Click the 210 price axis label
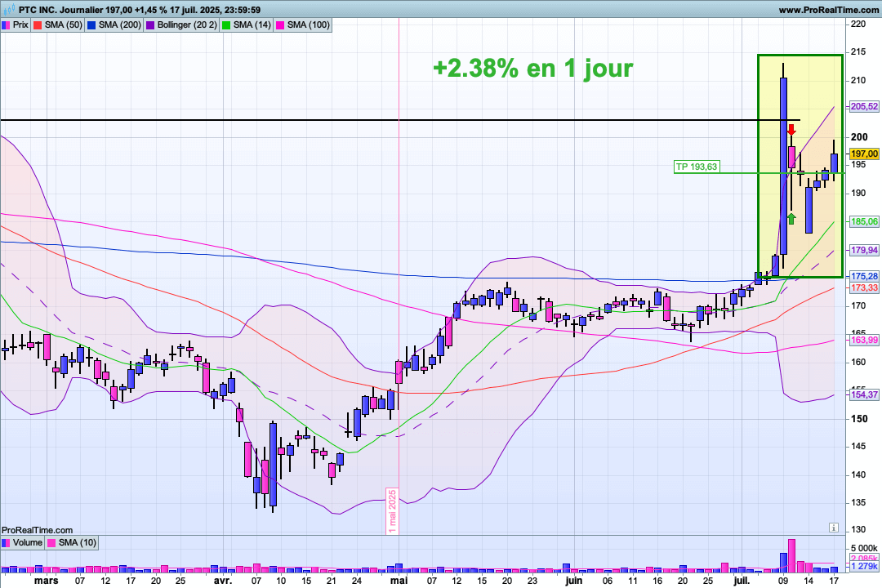Screen dimensions: 882x588 858,81
